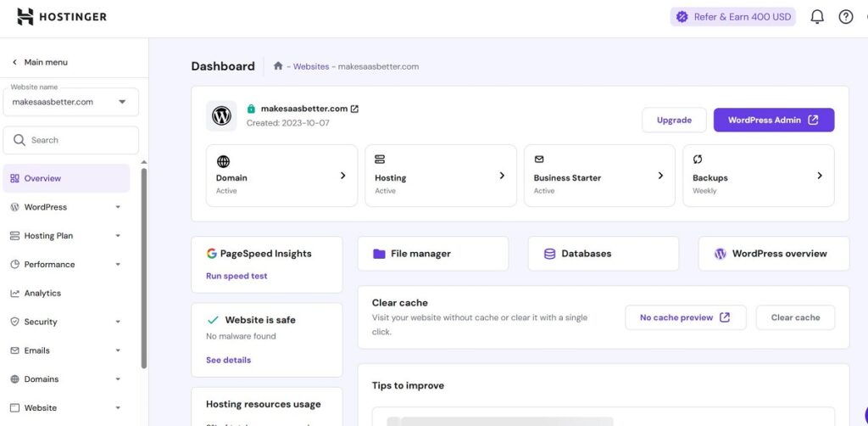Click the globe icon in Domain card
The width and height of the screenshot is (868, 426).
coord(223,161)
